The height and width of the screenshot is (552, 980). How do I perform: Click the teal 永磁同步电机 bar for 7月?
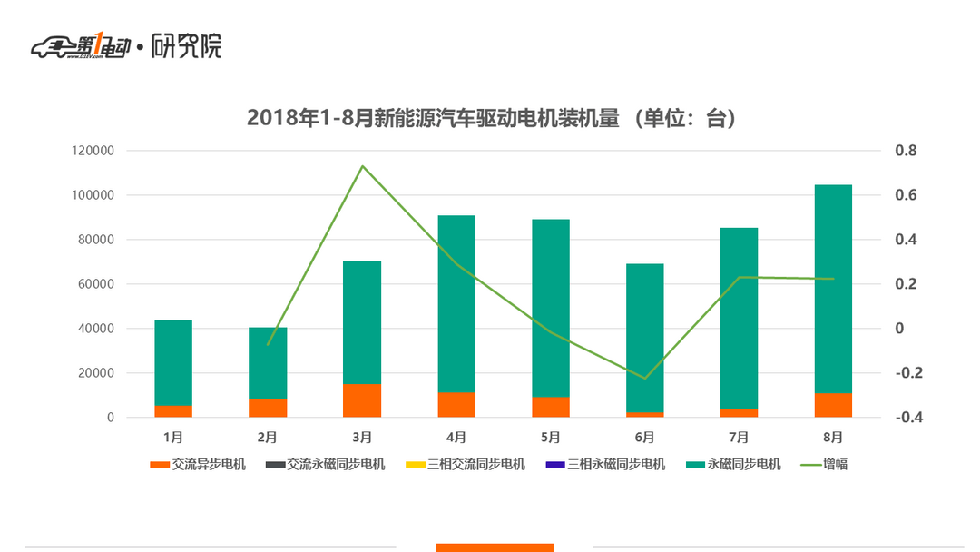point(739,319)
